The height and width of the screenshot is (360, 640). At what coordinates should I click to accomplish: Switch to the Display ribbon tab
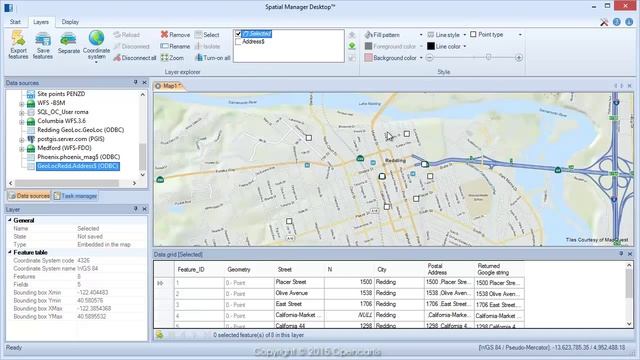70,22
